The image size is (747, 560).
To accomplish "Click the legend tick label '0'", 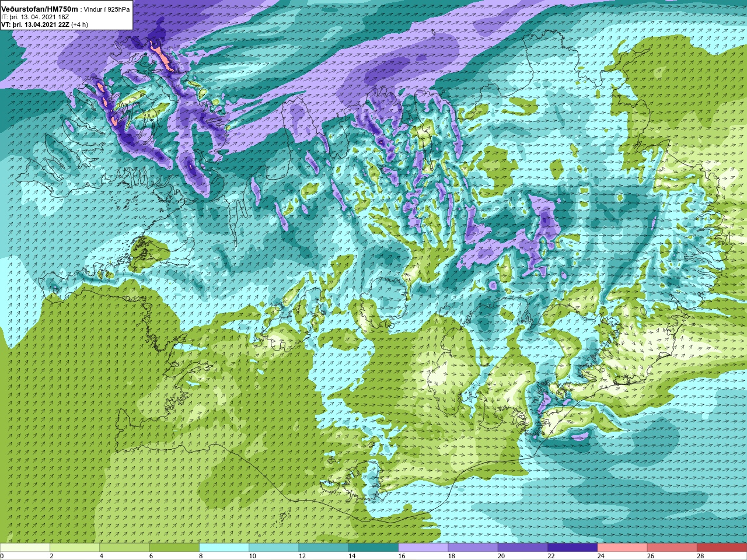I will click(2, 556).
